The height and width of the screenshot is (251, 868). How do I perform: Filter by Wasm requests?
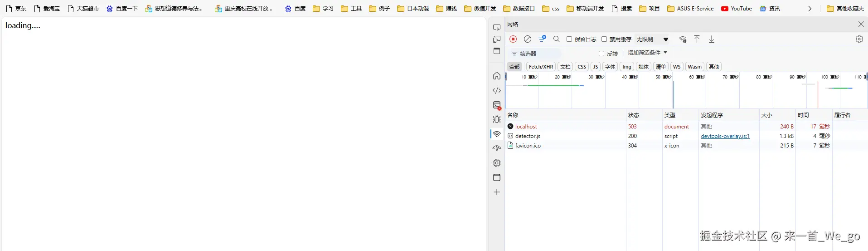(x=694, y=67)
